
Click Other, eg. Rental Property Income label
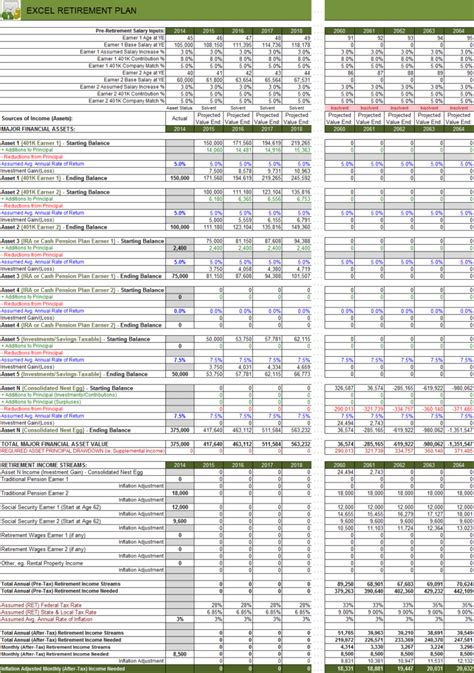(42, 563)
